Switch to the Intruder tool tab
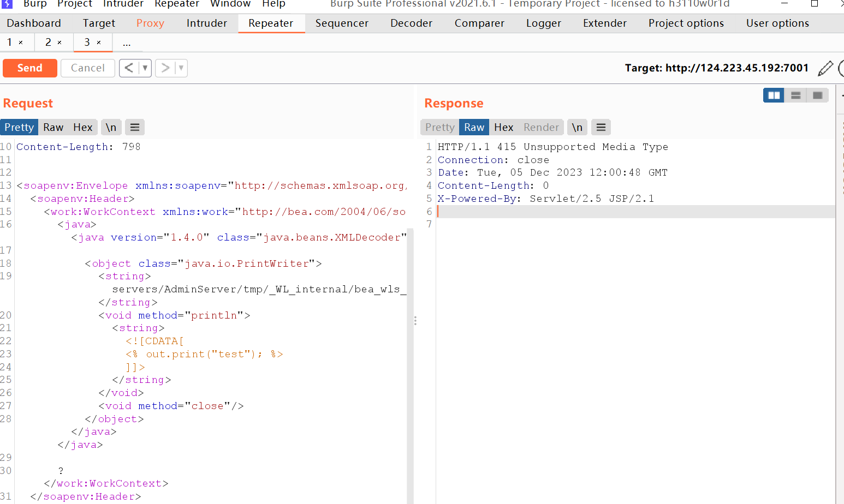The image size is (844, 504). coord(206,23)
